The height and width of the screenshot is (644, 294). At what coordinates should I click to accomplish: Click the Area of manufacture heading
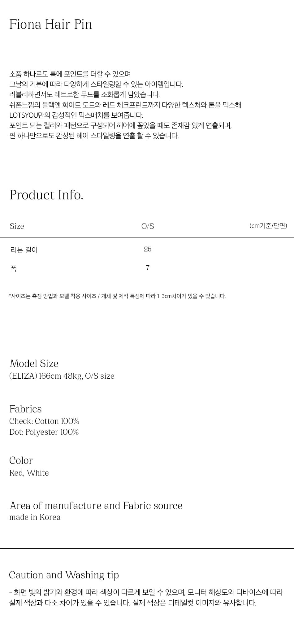click(x=96, y=505)
